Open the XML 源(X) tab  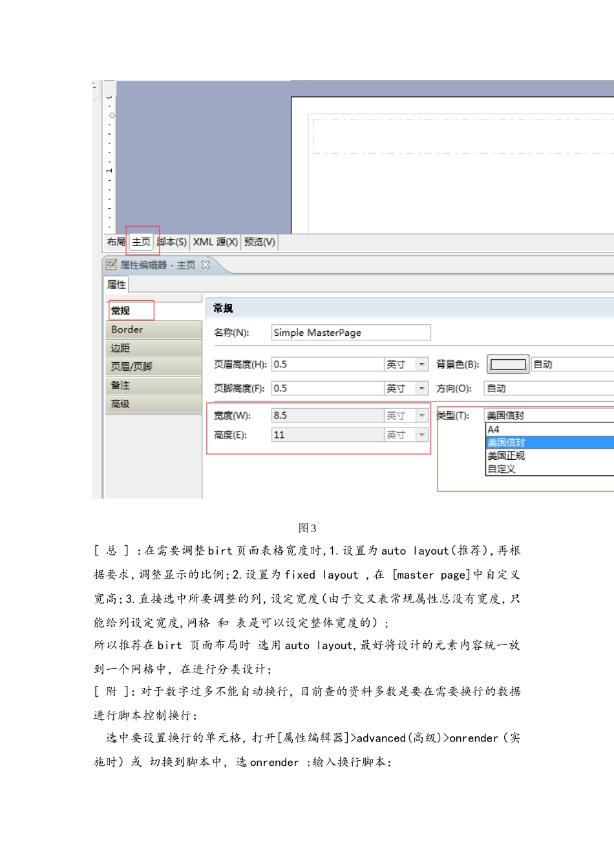(215, 242)
